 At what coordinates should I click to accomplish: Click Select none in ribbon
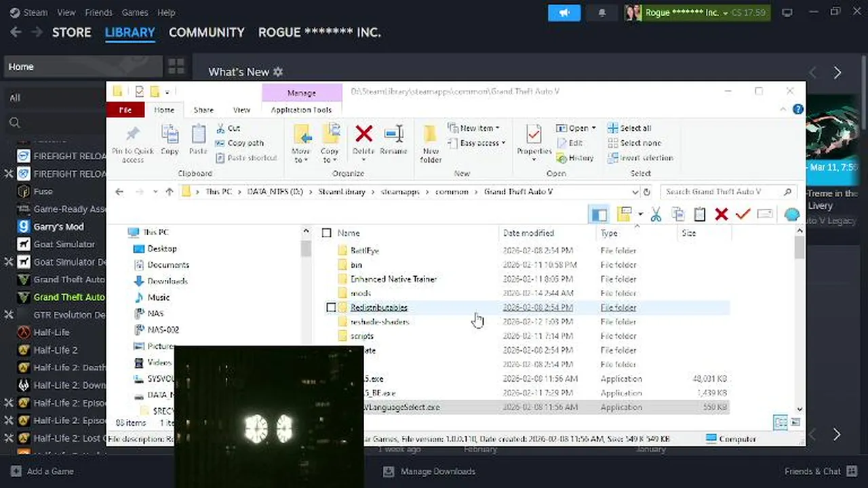634,143
